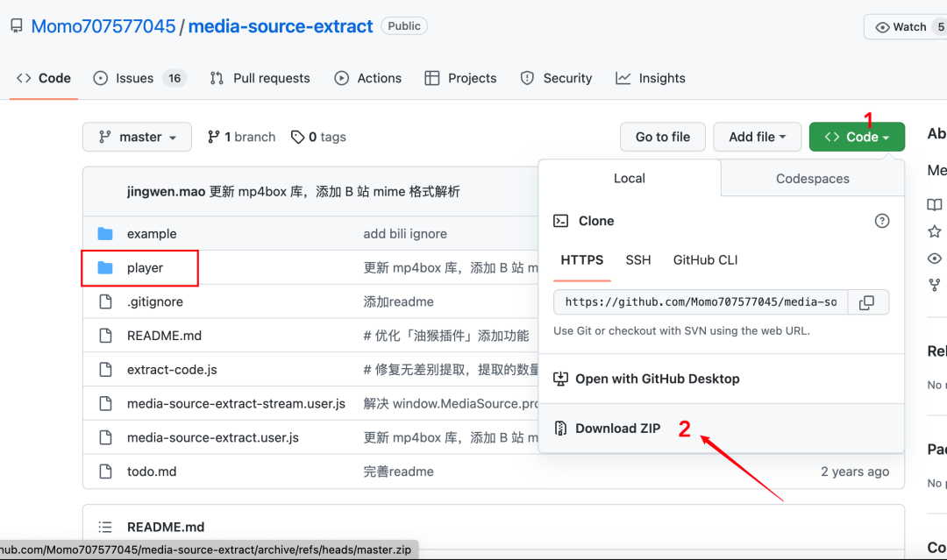Viewport: 947px width, 560px height.
Task: Open the .gitignore file
Action: click(154, 301)
